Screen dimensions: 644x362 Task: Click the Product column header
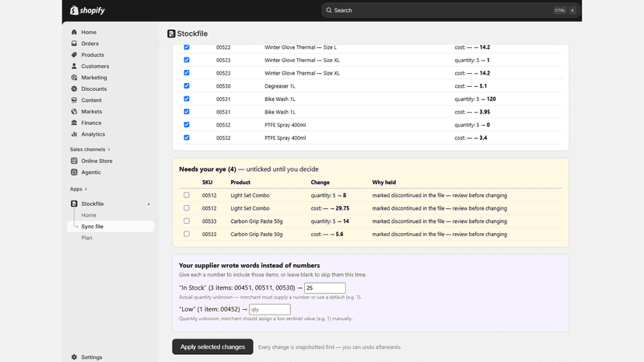click(x=240, y=183)
